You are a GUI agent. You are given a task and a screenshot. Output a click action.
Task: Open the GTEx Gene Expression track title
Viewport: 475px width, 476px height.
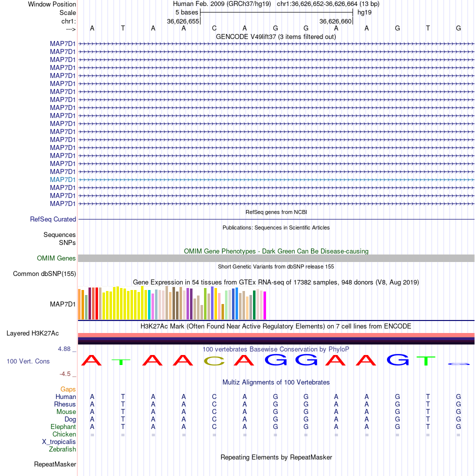point(276,282)
